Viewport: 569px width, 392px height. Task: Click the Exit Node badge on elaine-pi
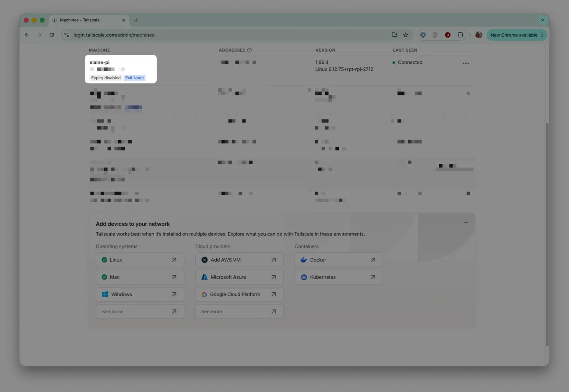coord(134,78)
